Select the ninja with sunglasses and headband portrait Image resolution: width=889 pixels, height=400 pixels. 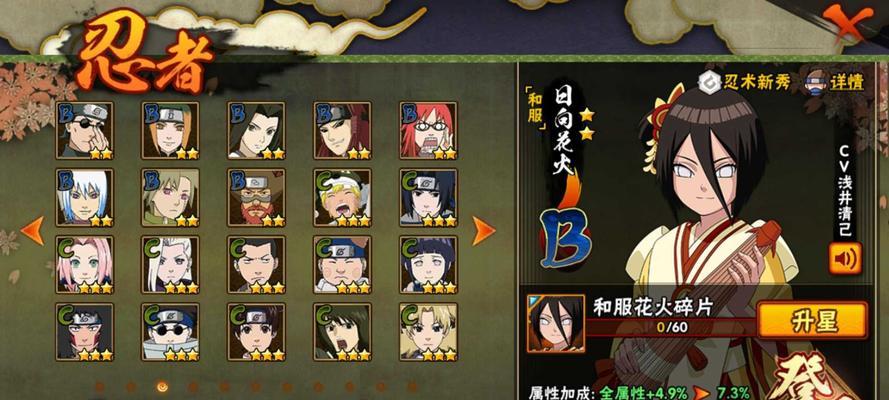[84, 130]
